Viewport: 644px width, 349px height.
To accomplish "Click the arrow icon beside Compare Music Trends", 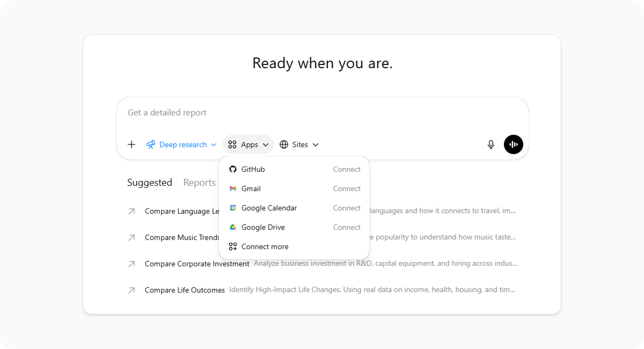I will (x=131, y=237).
